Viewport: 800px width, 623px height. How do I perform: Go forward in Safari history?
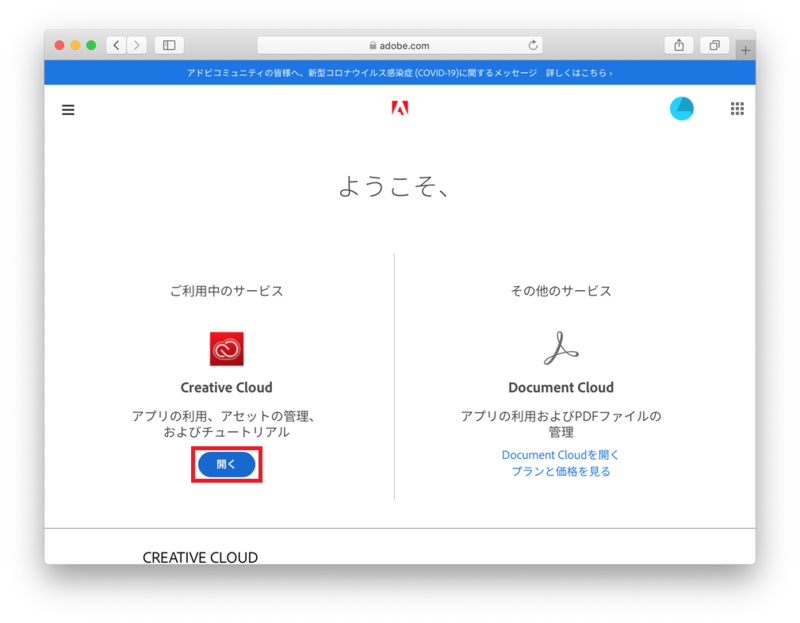(137, 45)
